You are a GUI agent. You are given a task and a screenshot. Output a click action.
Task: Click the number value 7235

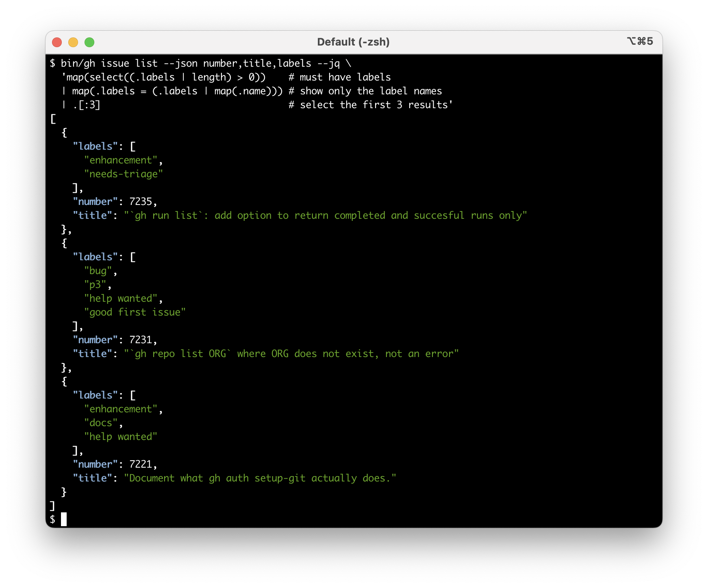coord(141,202)
